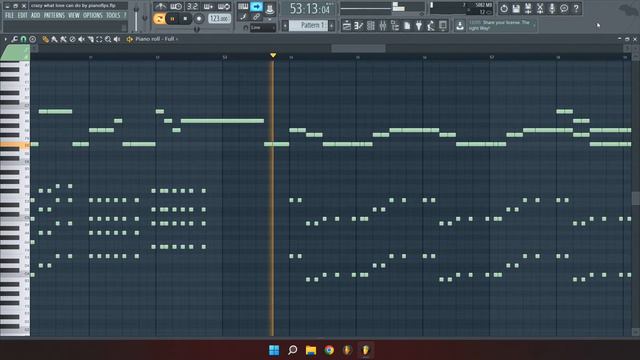Image resolution: width=640 pixels, height=360 pixels.
Task: Open the TOOLS menu
Action: pyautogui.click(x=113, y=16)
